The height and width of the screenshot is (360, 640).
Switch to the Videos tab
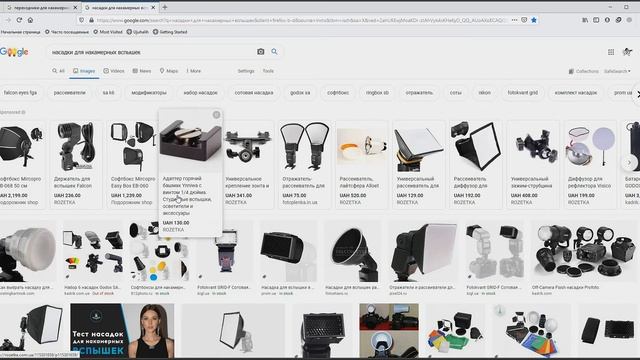coord(114,71)
